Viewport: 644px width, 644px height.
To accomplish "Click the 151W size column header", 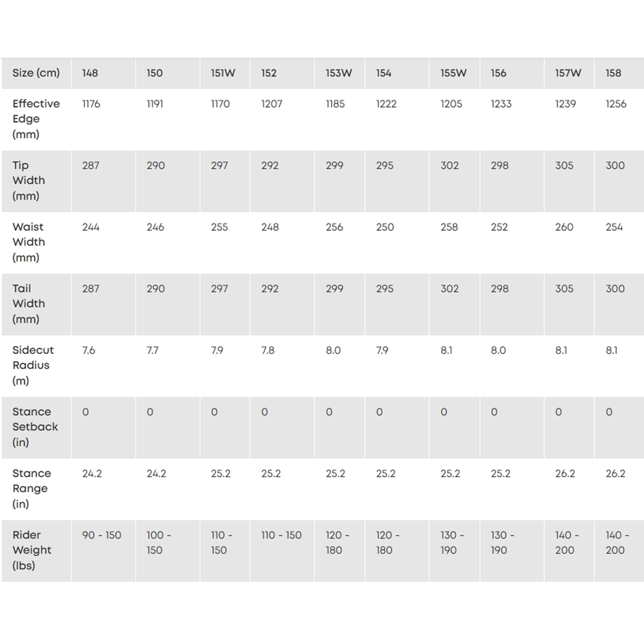I will click(x=223, y=73).
